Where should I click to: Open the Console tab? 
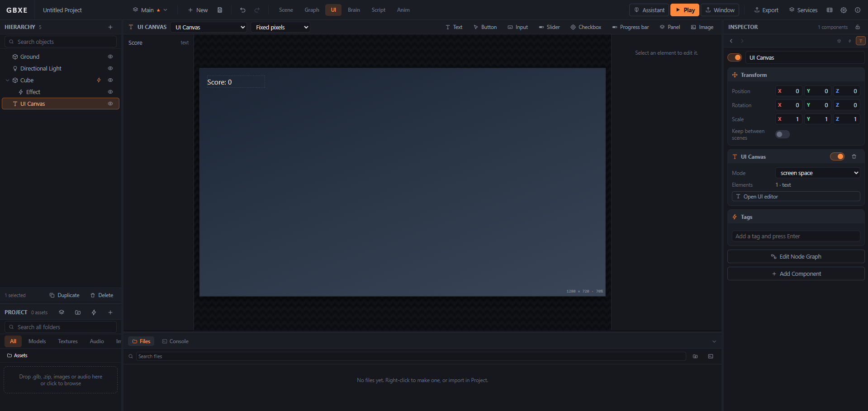175,341
